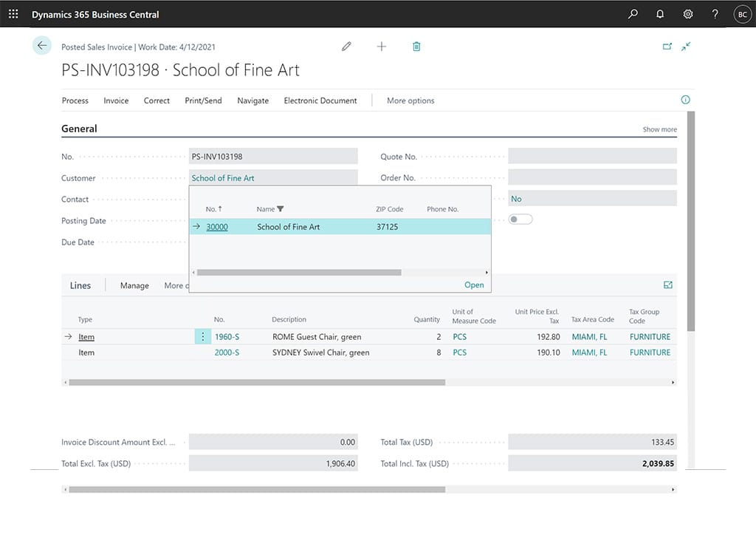Click the Quote No. field

coord(593,157)
